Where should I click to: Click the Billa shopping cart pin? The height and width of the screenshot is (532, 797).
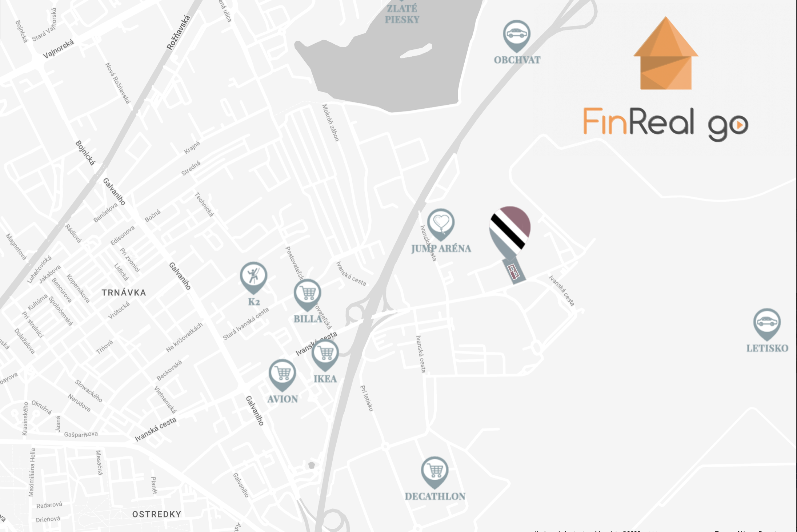307,295
